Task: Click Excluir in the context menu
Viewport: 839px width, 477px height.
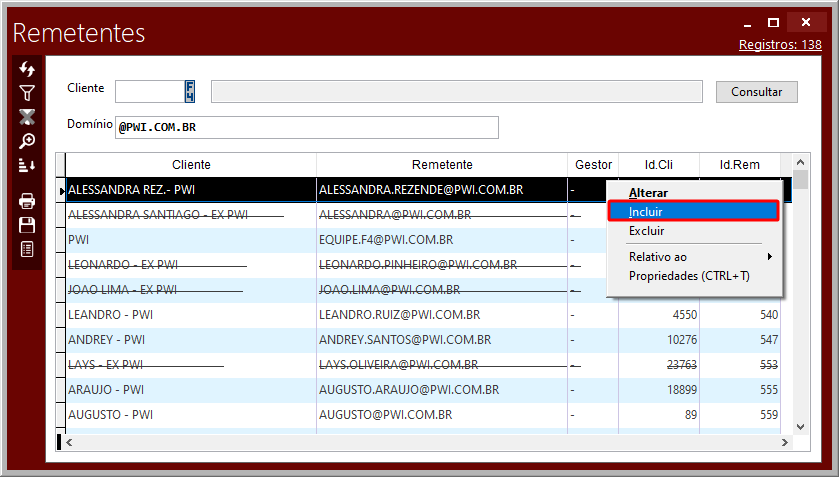Action: (646, 231)
